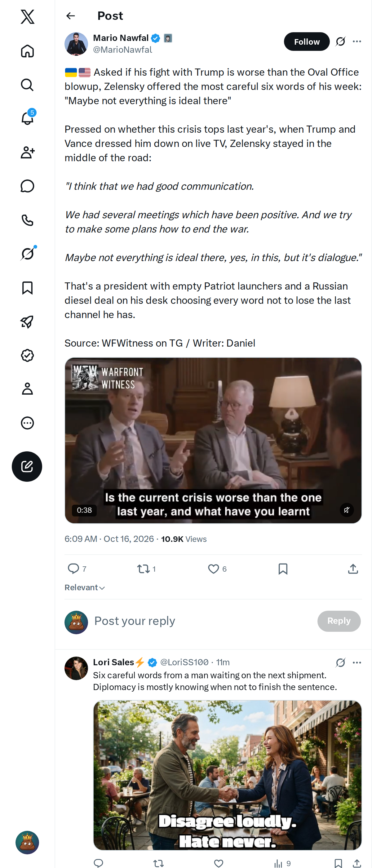Open more options for Mario Nawfal's post
This screenshot has width=372, height=868.
(x=357, y=42)
